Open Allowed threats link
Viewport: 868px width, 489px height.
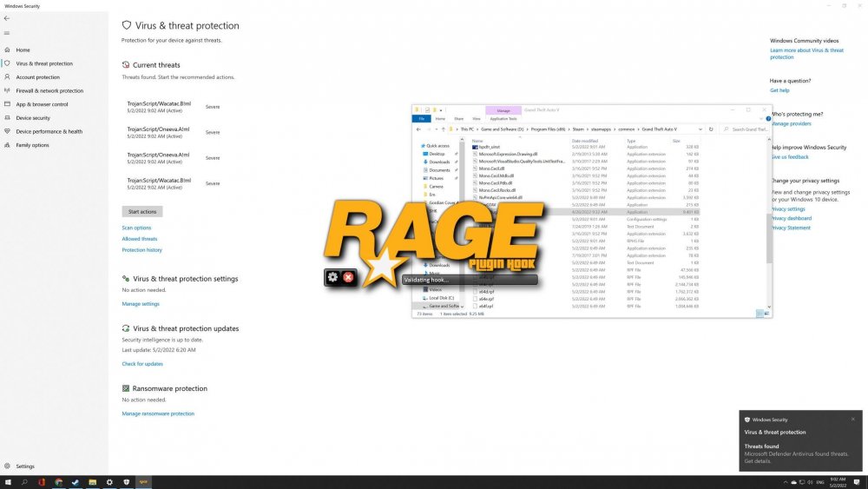(140, 239)
